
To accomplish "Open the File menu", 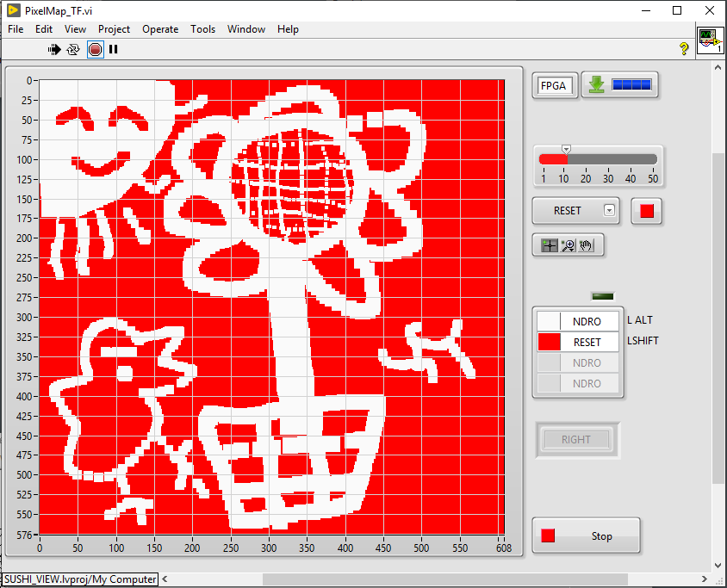I will pyautogui.click(x=16, y=29).
